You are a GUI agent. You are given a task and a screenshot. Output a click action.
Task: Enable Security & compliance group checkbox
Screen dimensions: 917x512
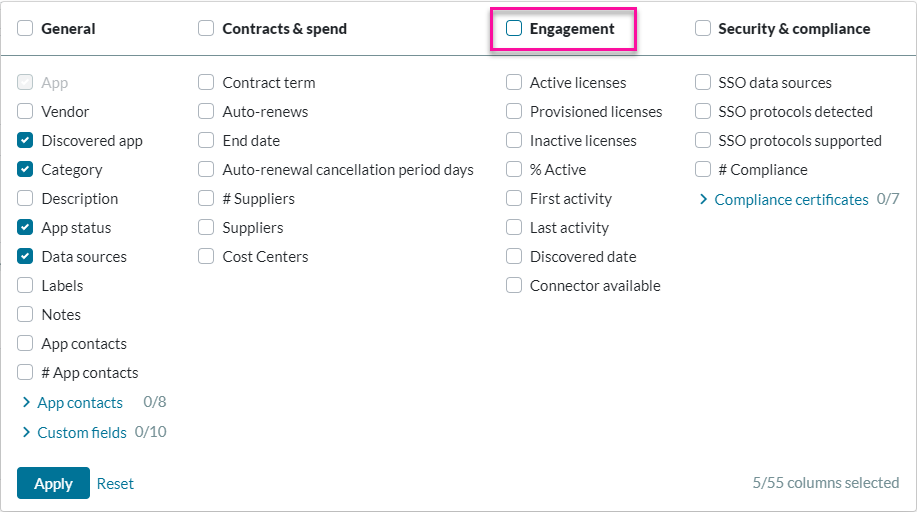(x=703, y=29)
